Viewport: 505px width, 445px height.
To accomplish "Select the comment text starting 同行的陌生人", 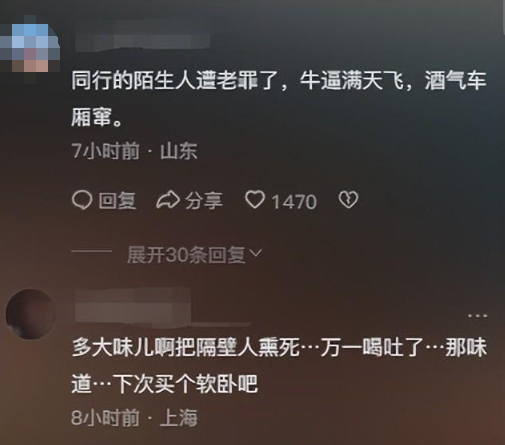I will (279, 99).
